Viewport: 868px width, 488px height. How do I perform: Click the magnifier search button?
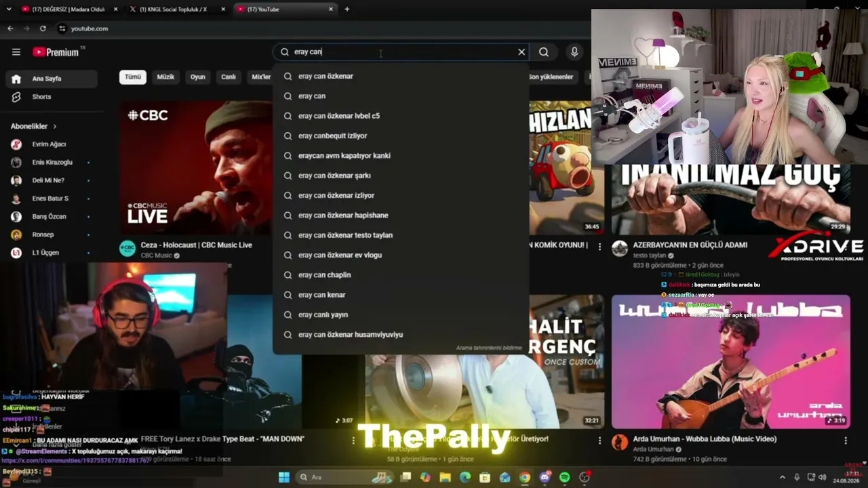[x=544, y=52]
